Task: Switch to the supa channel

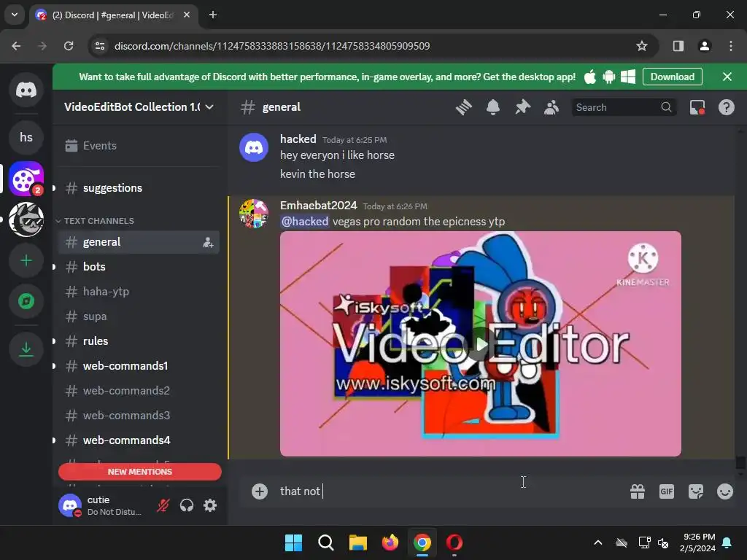Action: [x=138, y=316]
